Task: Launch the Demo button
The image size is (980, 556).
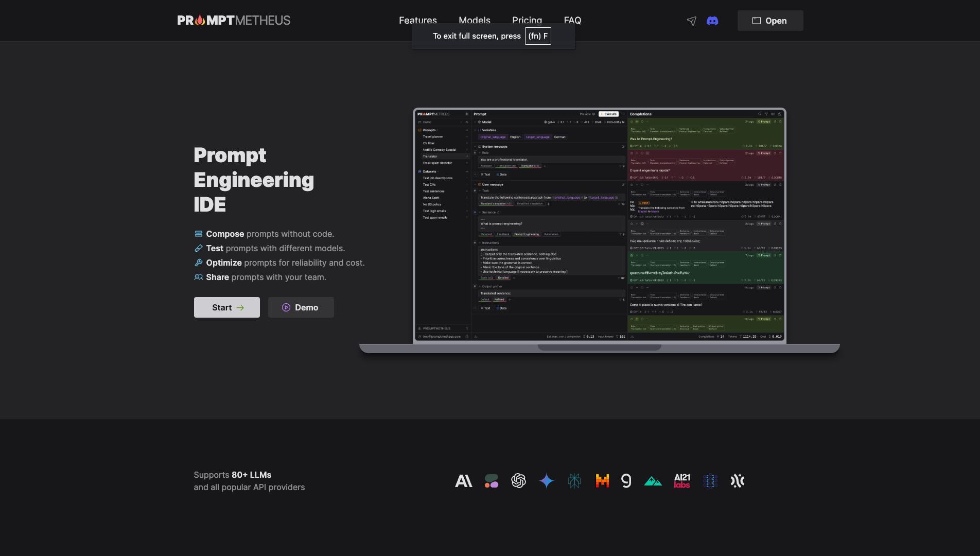Action: pyautogui.click(x=301, y=307)
